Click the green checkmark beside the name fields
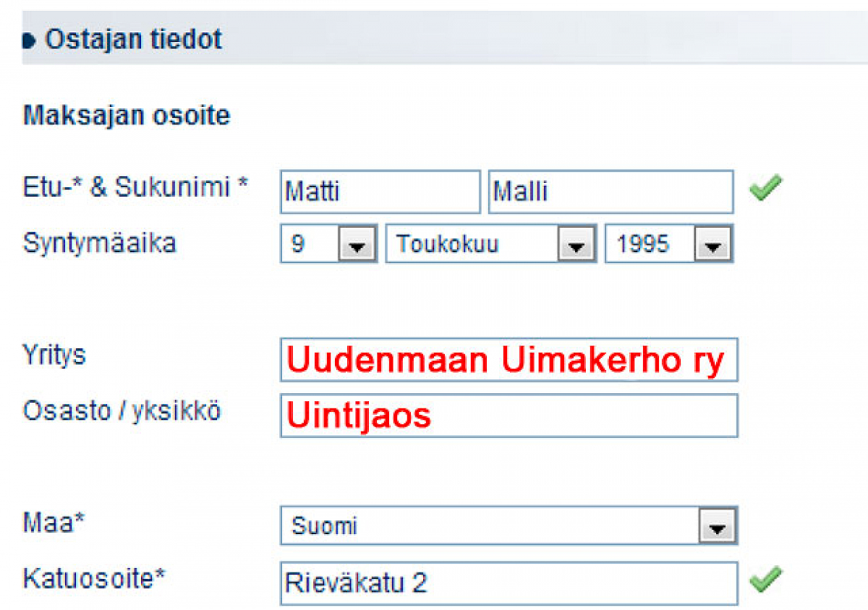 [765, 190]
